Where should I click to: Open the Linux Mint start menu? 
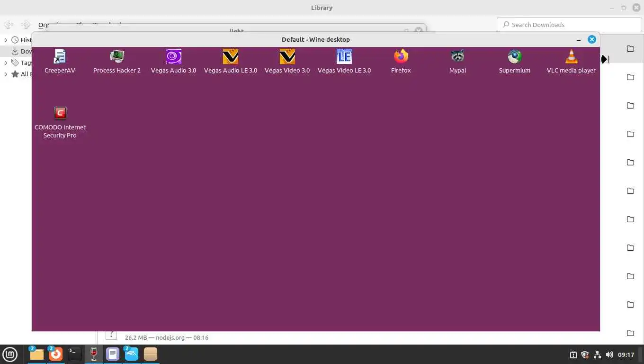[x=10, y=354]
